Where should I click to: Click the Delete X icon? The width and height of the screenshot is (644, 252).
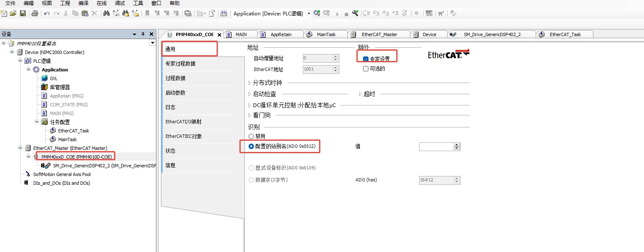[94, 13]
